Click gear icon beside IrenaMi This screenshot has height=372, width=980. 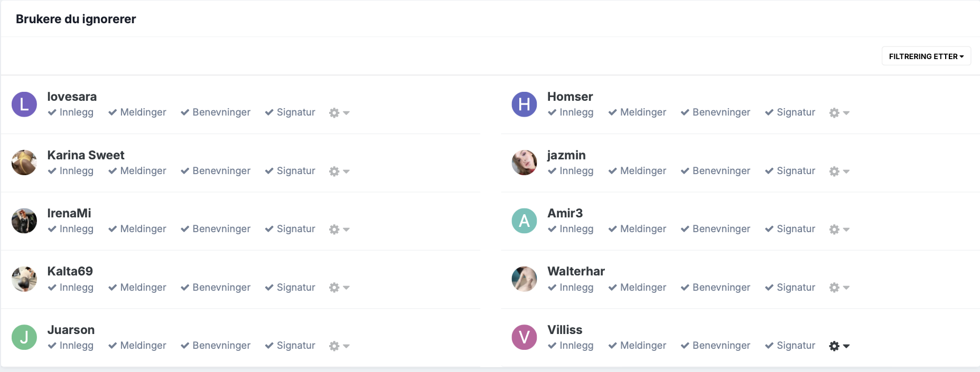point(334,230)
